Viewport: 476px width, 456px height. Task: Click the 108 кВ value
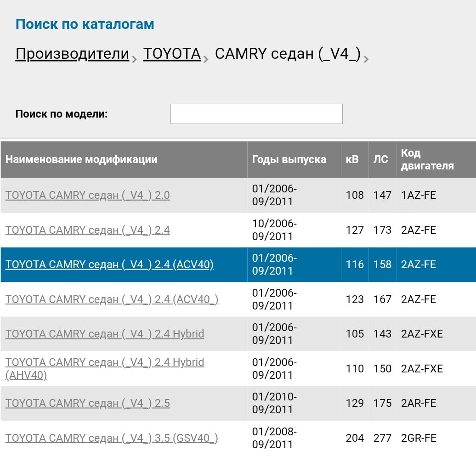[x=355, y=195]
